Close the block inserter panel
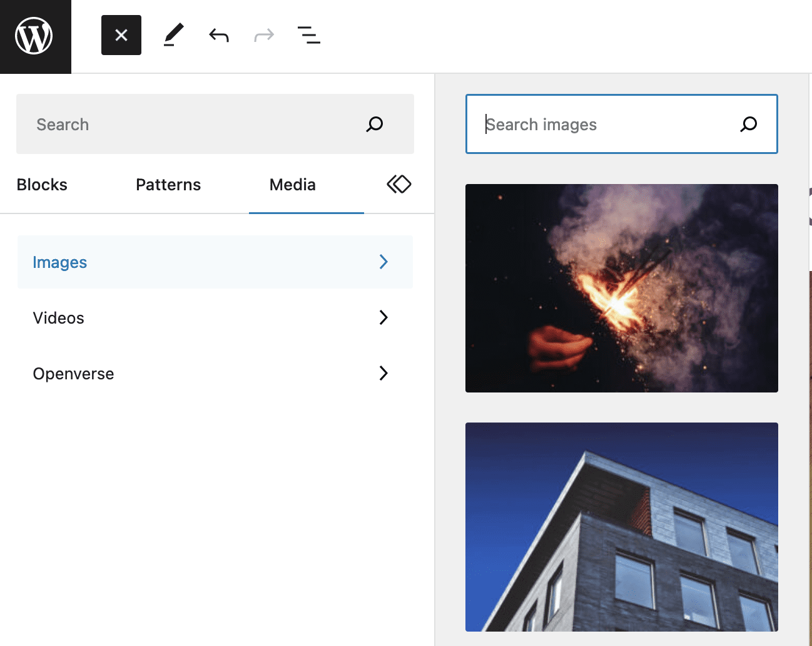Image resolution: width=812 pixels, height=646 pixels. 121,35
